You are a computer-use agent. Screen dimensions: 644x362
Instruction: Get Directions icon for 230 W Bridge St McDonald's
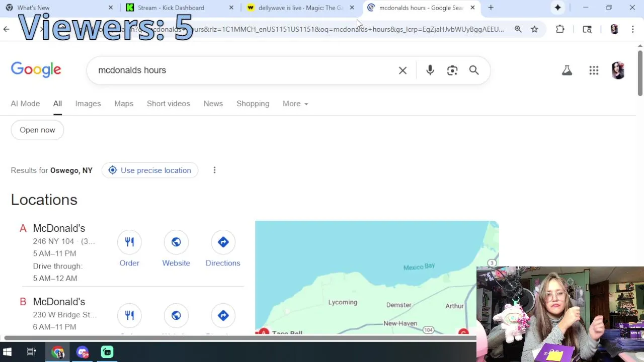223,316
